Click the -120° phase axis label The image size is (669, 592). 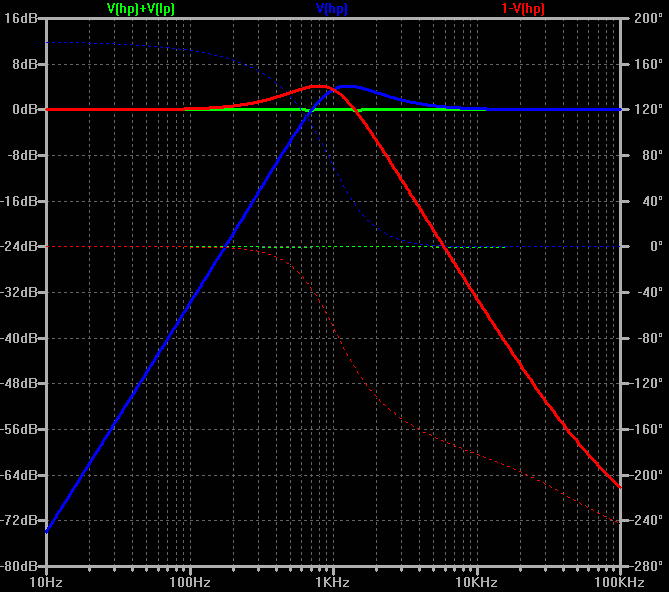click(x=647, y=383)
